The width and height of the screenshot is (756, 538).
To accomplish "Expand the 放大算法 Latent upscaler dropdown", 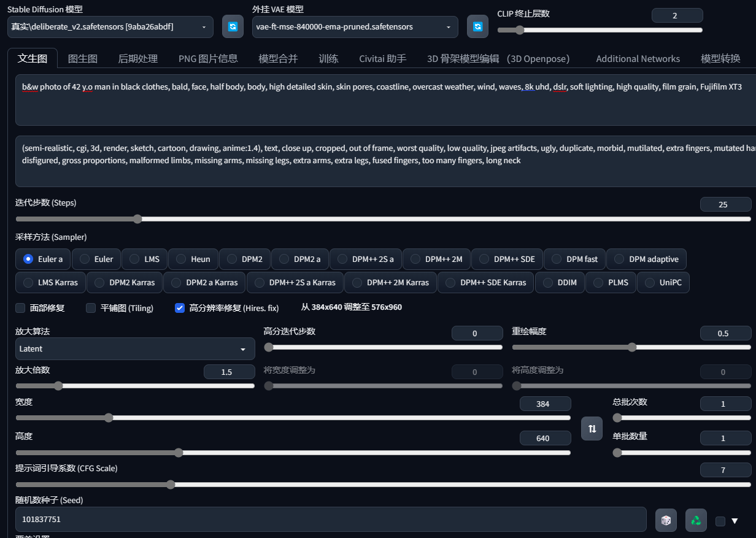I will click(135, 348).
